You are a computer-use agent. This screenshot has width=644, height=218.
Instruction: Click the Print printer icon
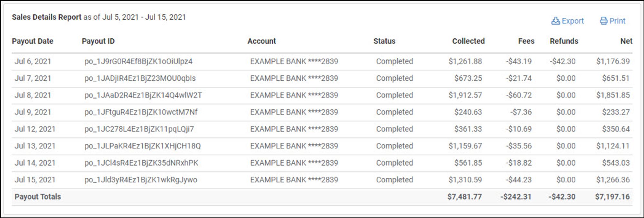pyautogui.click(x=604, y=21)
